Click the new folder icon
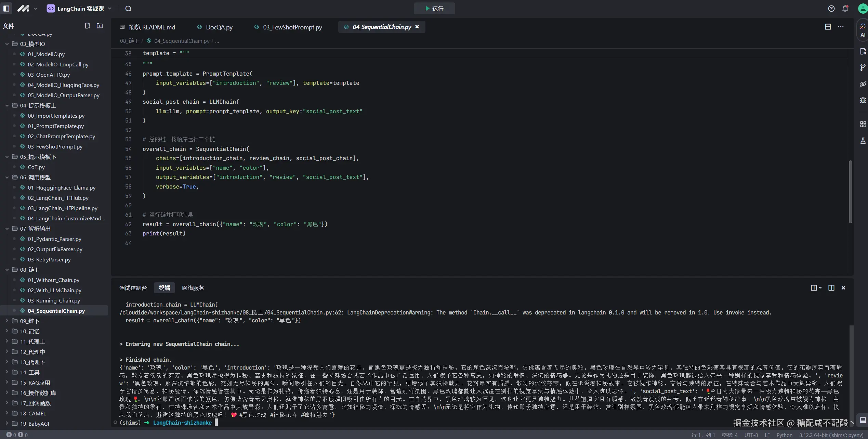 (100, 26)
